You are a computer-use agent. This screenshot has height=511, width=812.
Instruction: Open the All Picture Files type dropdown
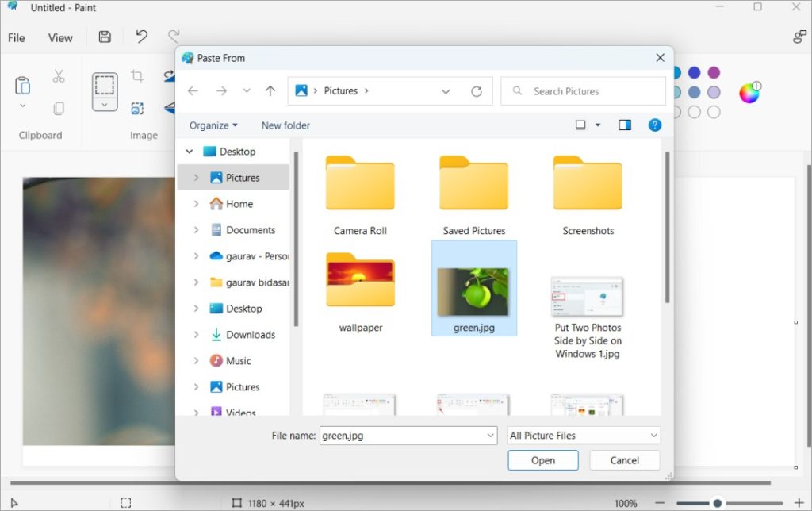tap(584, 436)
